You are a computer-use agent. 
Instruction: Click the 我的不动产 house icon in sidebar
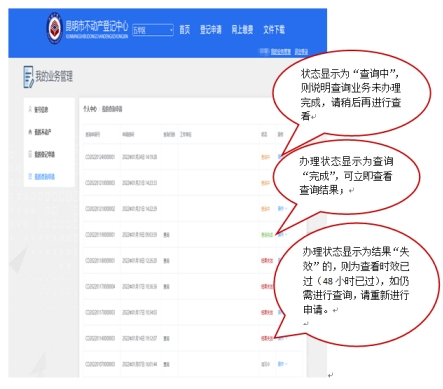(30, 132)
